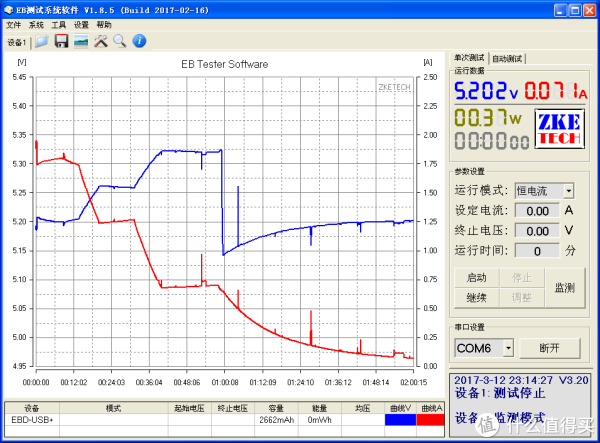Focus the 设定电流 current input field
The width and height of the screenshot is (600, 443).
coord(537,211)
